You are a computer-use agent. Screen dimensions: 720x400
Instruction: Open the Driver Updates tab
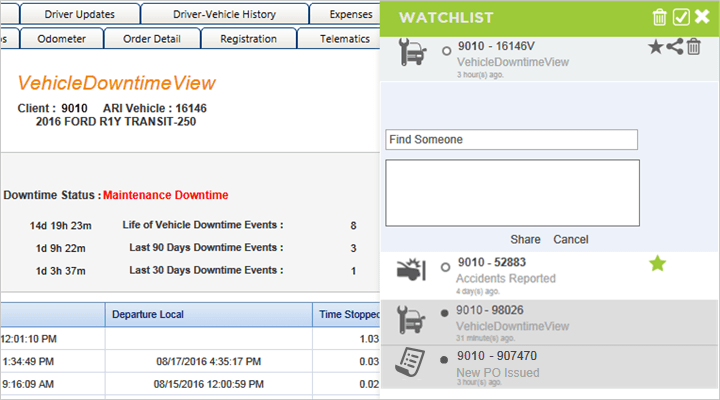[80, 14]
